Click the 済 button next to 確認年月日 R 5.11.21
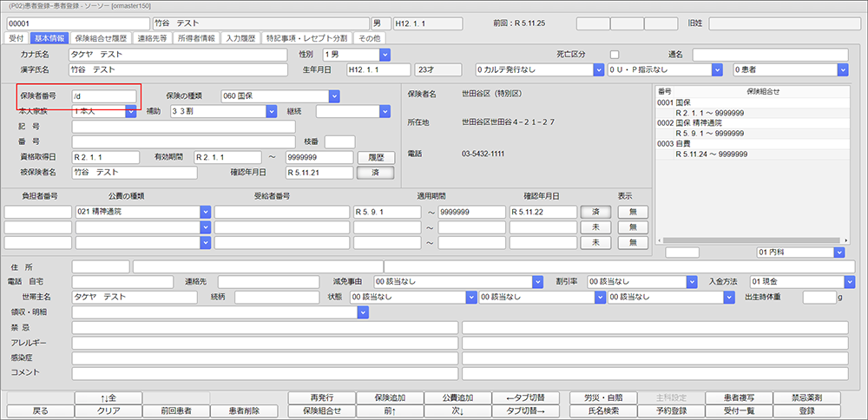Viewport: 868px width, 420px height. [375, 173]
